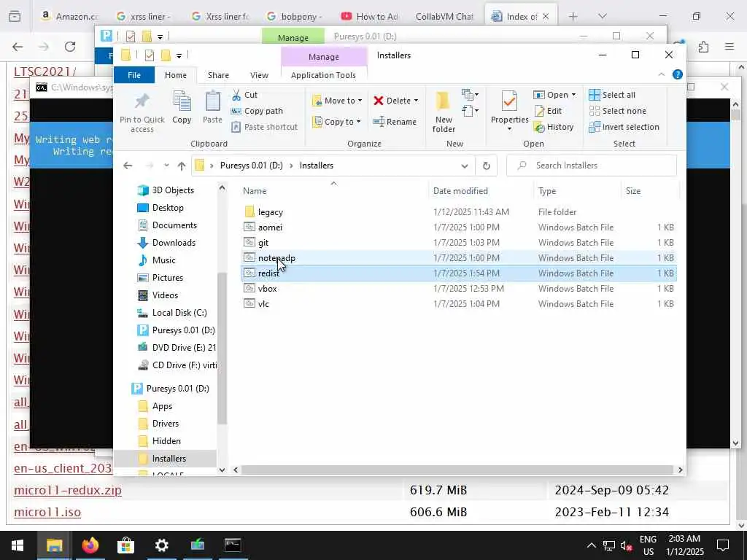Refresh the Installers folder view
This screenshot has width=747, height=560.
(487, 166)
